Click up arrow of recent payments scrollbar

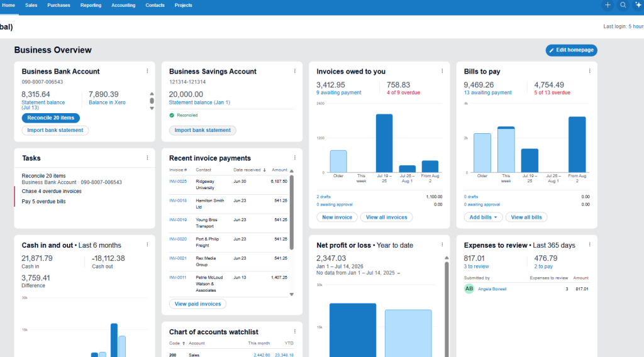pyautogui.click(x=292, y=171)
